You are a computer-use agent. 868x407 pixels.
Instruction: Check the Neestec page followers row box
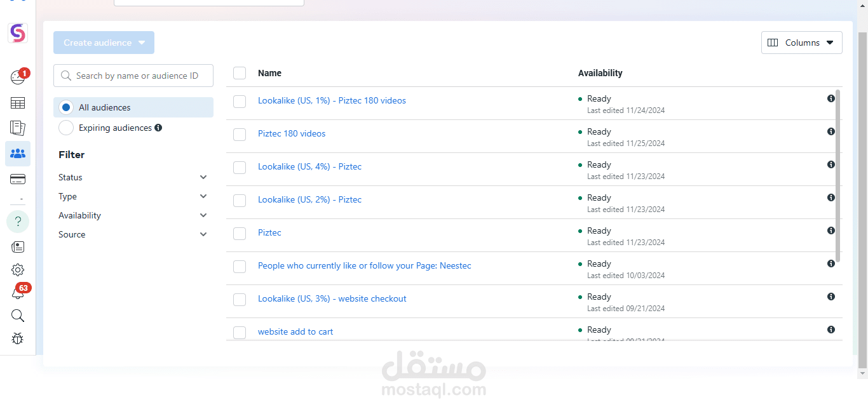coord(240,267)
